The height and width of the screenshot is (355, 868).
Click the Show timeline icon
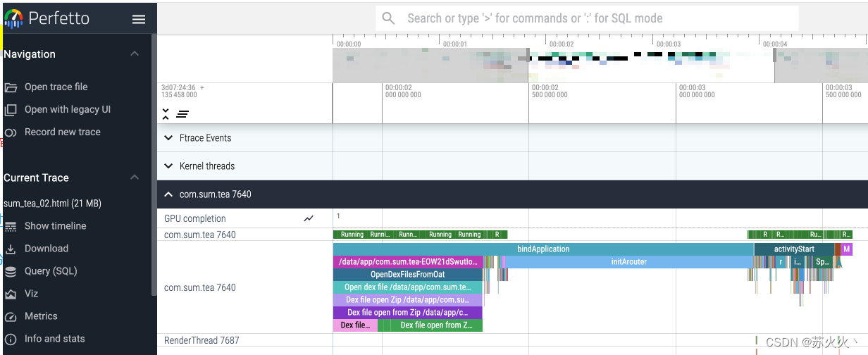tap(11, 227)
